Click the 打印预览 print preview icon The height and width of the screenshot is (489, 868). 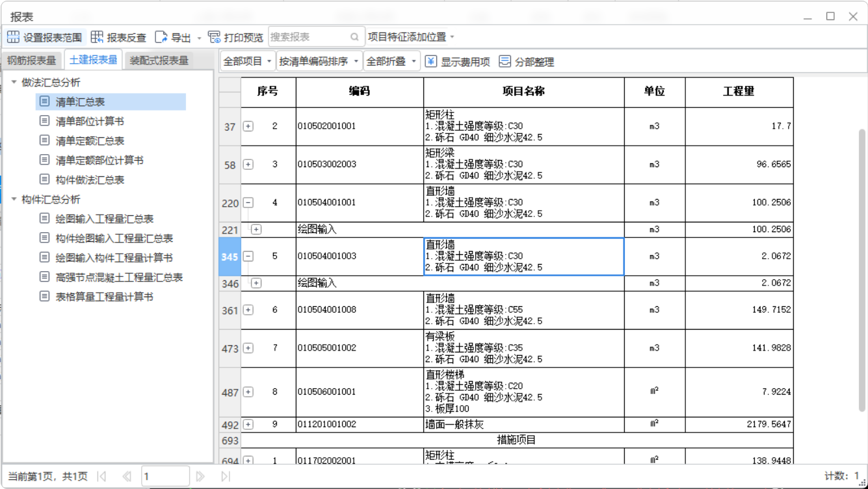(x=214, y=37)
